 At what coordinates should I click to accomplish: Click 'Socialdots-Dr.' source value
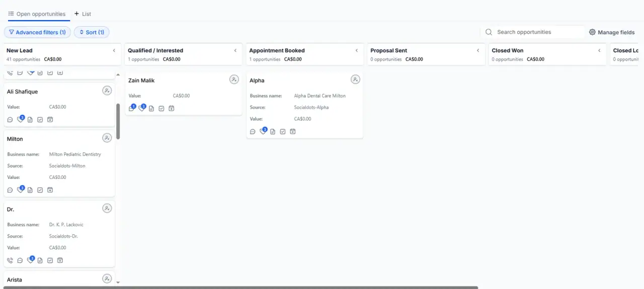63,236
